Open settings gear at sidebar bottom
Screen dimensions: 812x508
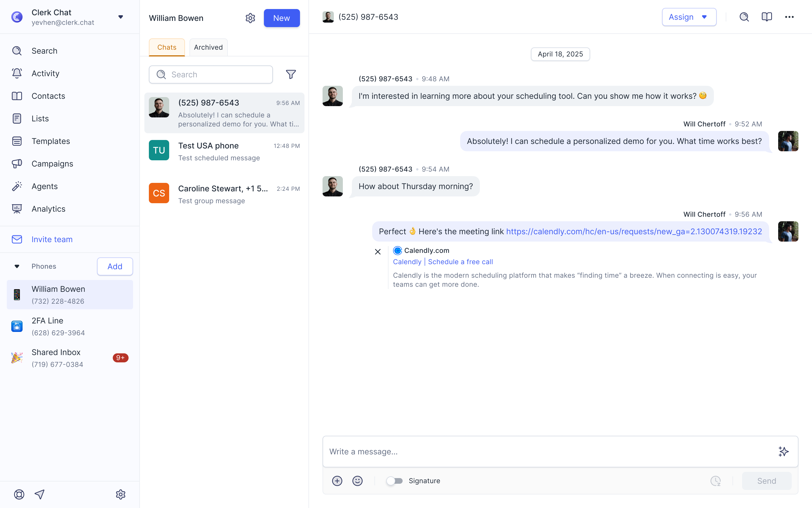point(120,494)
